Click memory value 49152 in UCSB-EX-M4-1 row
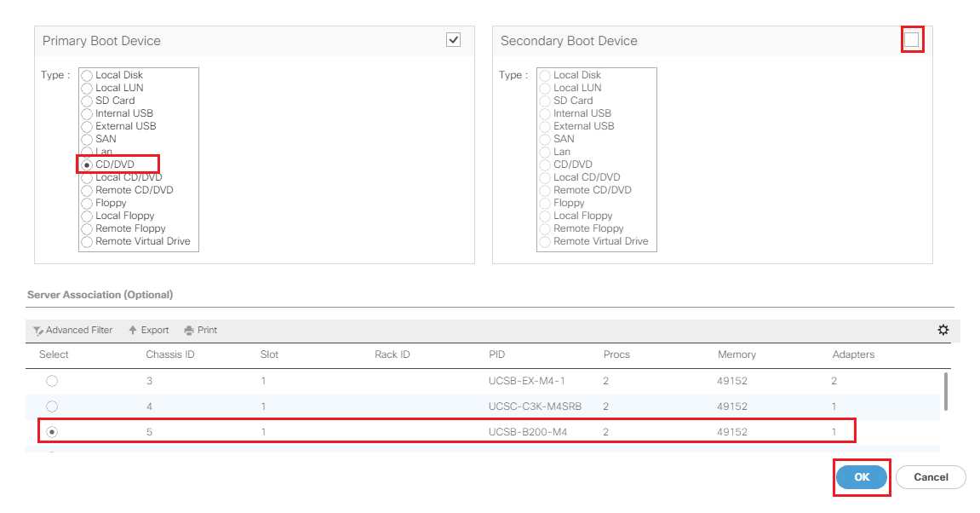This screenshot has width=980, height=513. (x=732, y=381)
